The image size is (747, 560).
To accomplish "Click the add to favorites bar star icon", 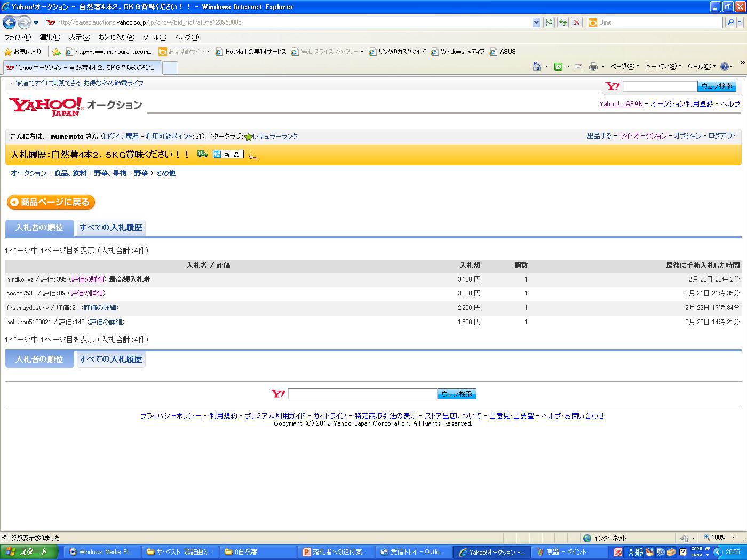I will (56, 52).
